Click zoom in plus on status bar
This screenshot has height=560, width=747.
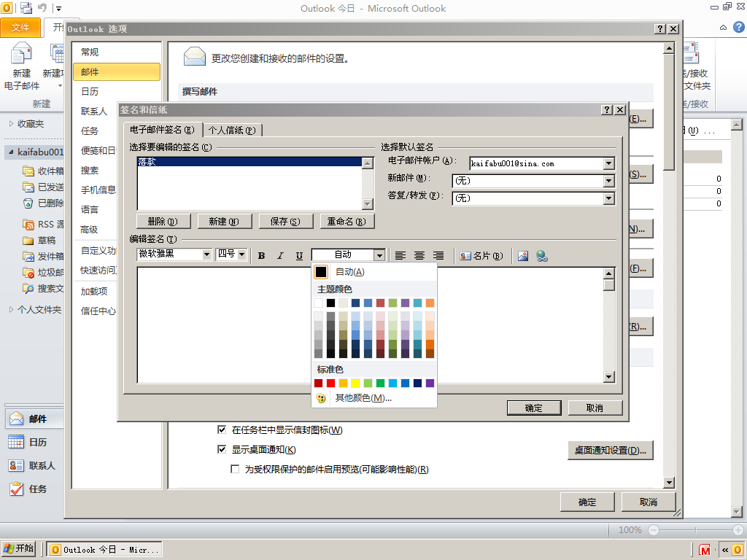[738, 529]
